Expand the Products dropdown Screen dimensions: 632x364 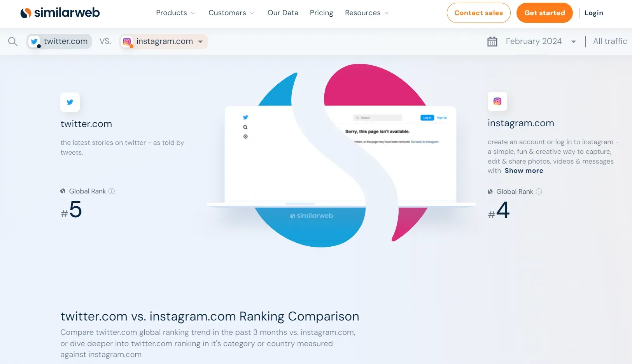tap(175, 13)
